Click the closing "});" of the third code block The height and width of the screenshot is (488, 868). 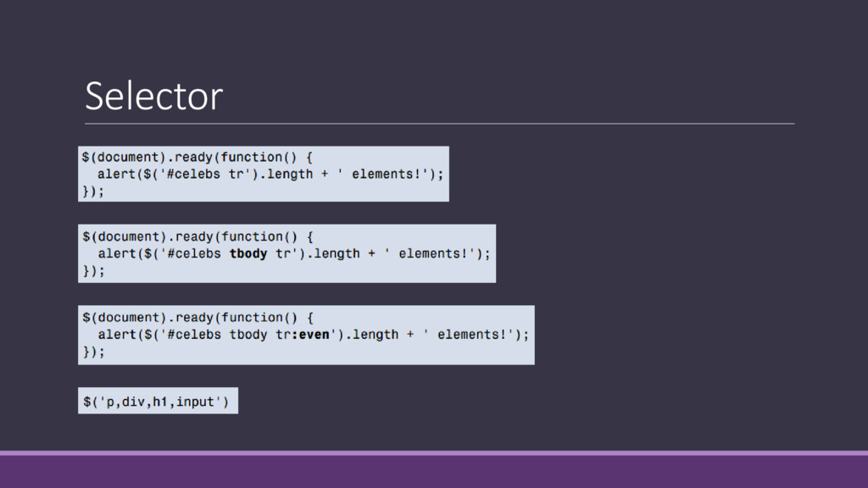coord(92,352)
